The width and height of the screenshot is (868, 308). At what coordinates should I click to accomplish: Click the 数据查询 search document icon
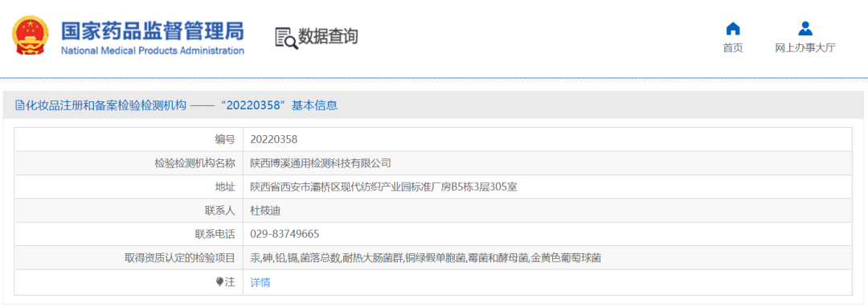286,38
